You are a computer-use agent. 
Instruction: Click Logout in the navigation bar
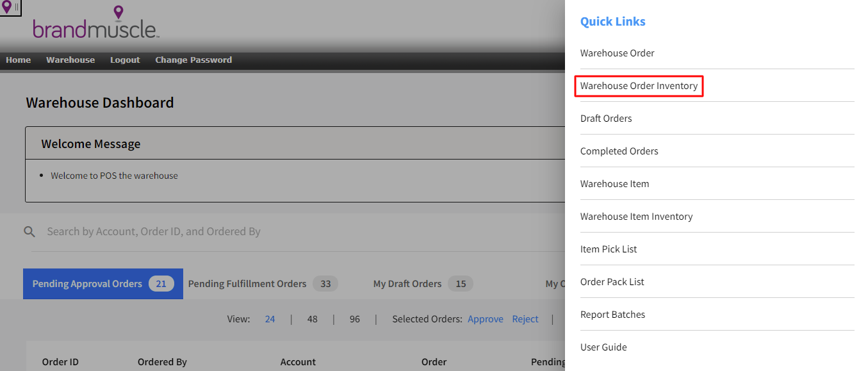124,60
